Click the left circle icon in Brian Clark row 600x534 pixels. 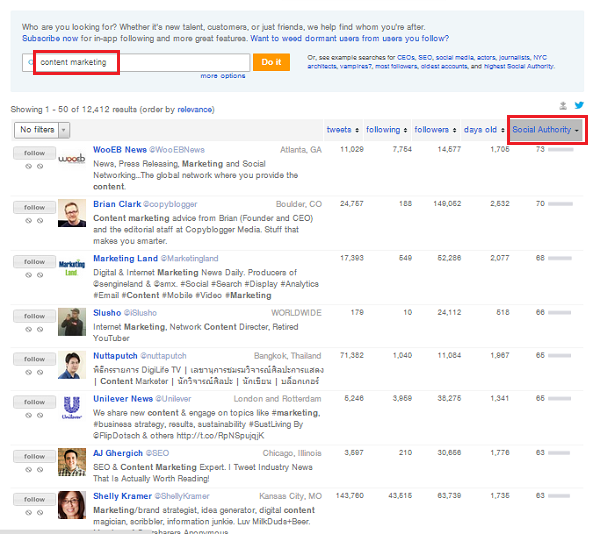coord(28,221)
